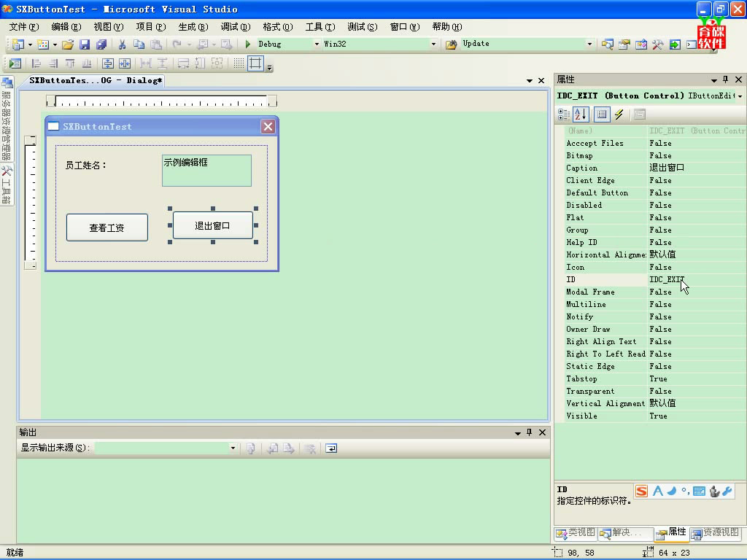Center selected control horizontally
This screenshot has height=560, width=747.
[125, 63]
